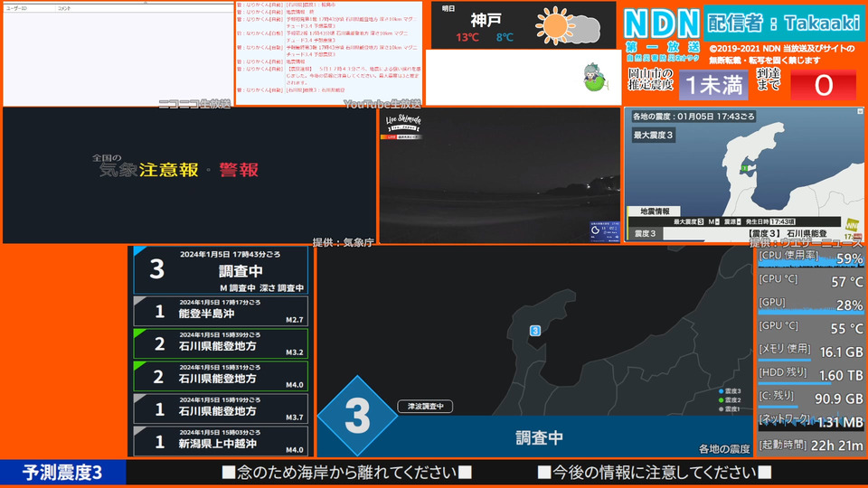Click the intensity 3 marker on the Noto map
Viewport: 868px width, 488px height.
tap(534, 331)
